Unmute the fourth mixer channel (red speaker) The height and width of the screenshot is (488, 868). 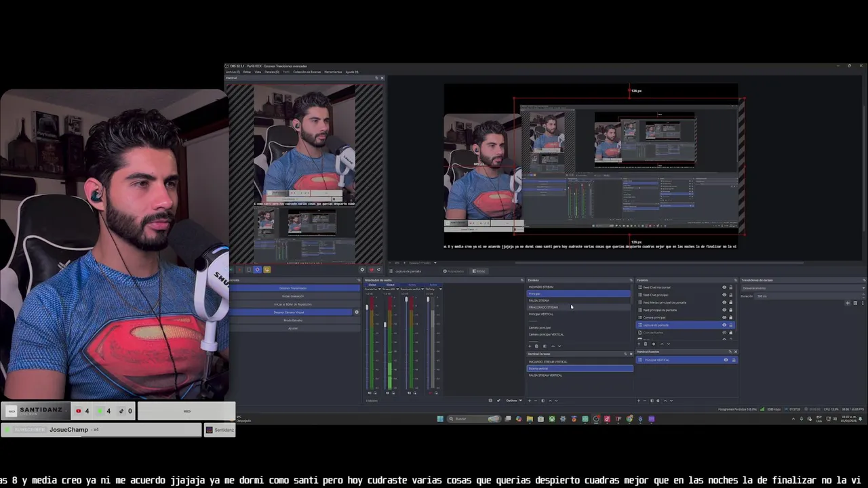click(430, 393)
